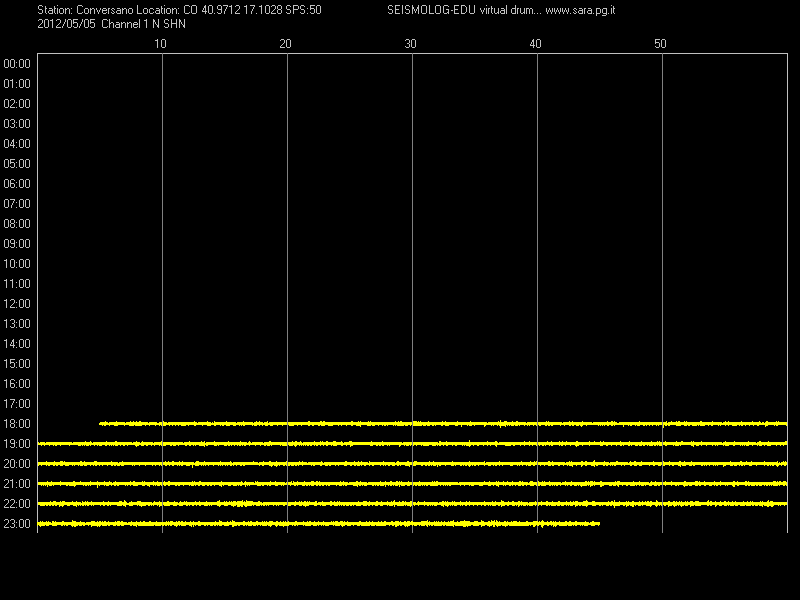Image resolution: width=800 pixels, height=600 pixels.
Task: Click the SEISMOLOG-EDU virtual drum title
Action: pyautogui.click(x=463, y=10)
